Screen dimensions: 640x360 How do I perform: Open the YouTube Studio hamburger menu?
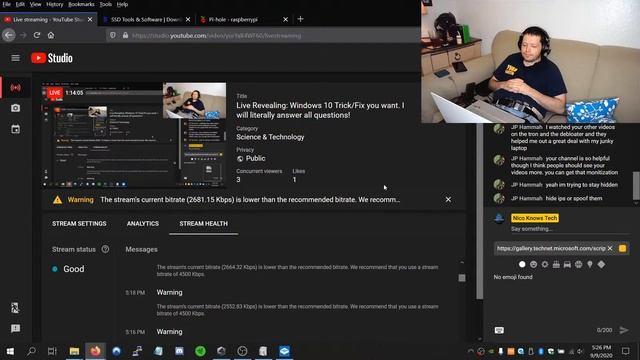click(16, 58)
